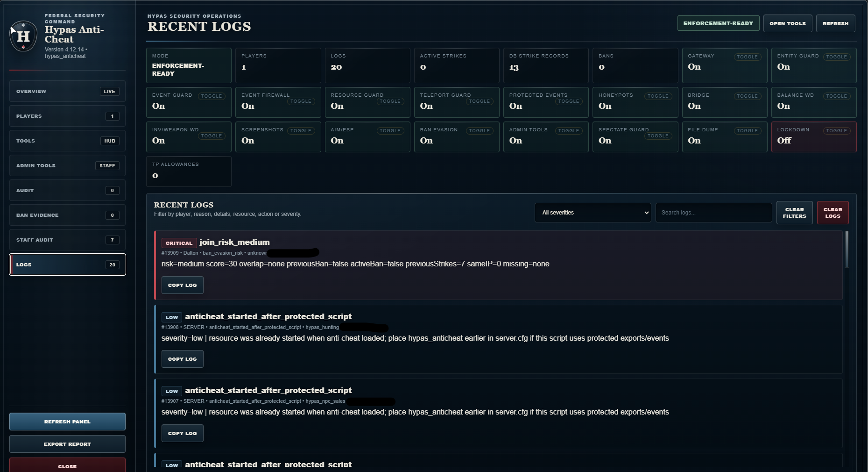Toggle Inv/Weapon WD
The height and width of the screenshot is (472, 868).
pyautogui.click(x=212, y=136)
